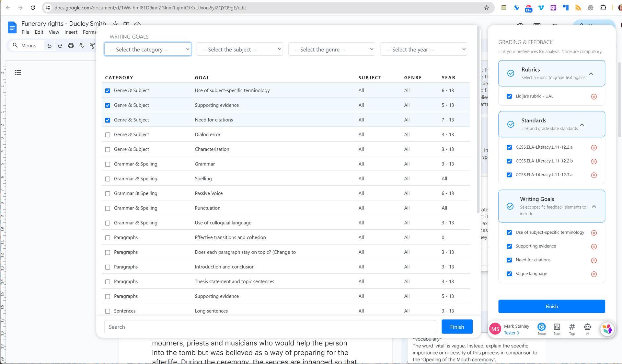Enable the Passive Voice goal checkbox
622x364 pixels.
[x=108, y=194]
